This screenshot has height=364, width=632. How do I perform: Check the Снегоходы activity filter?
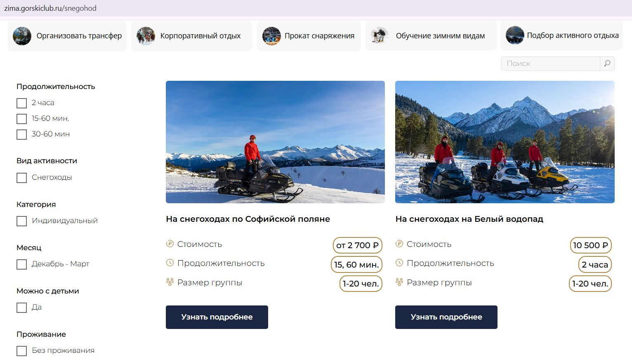click(x=21, y=178)
